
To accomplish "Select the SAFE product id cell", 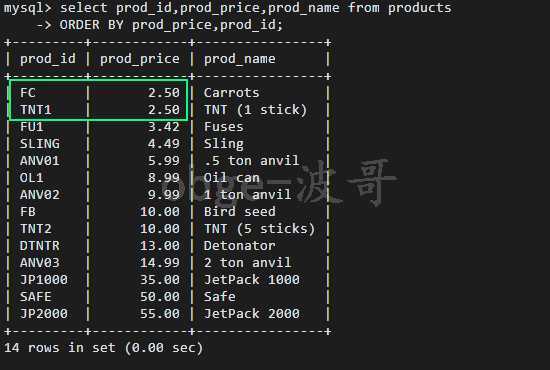I will click(x=36, y=297).
